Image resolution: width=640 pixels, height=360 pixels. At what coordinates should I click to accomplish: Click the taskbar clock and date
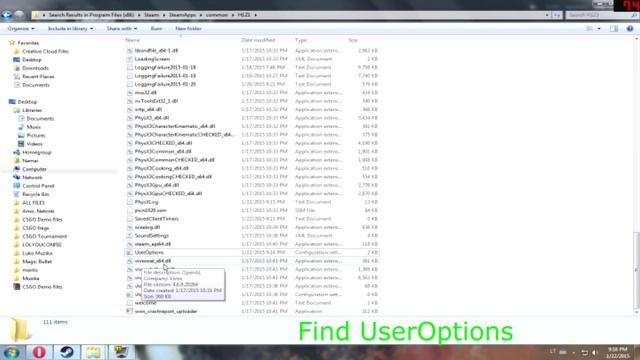(617, 353)
